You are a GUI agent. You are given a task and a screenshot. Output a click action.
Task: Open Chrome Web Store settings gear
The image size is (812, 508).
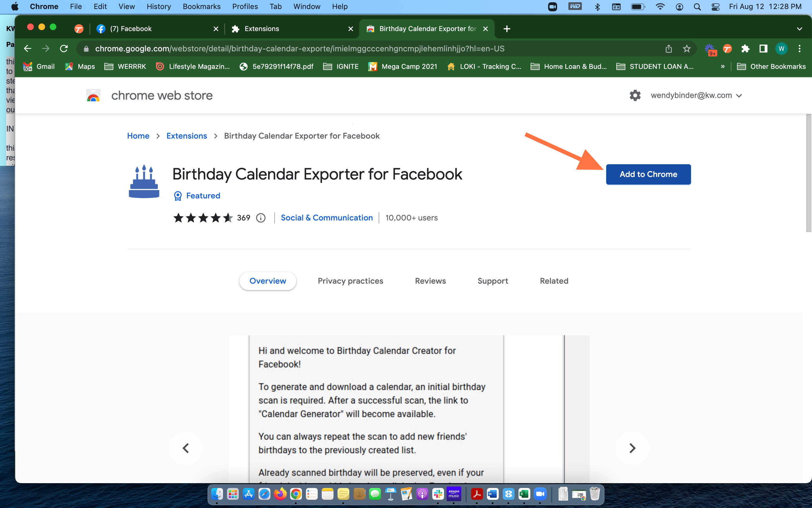(x=635, y=95)
